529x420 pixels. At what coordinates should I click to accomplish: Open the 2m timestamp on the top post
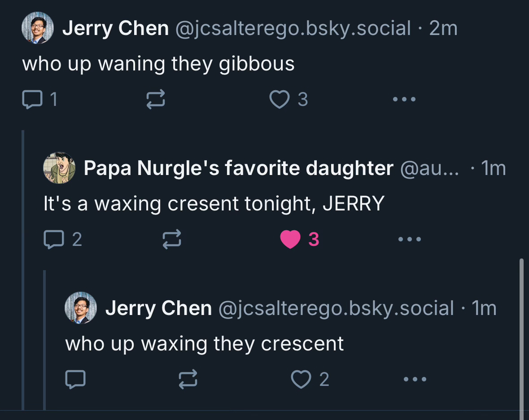pos(443,28)
